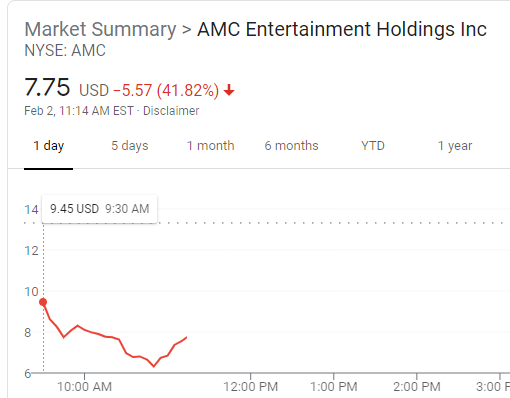Screen dimensions: 510x398
Task: Click the 2:00 PM axis label
Action: (417, 387)
